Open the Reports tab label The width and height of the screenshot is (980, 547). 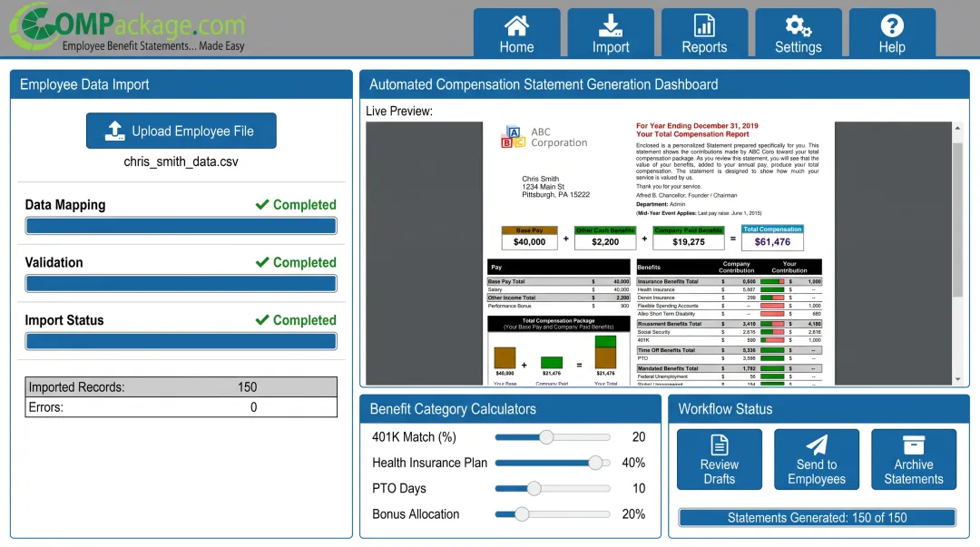704,47
